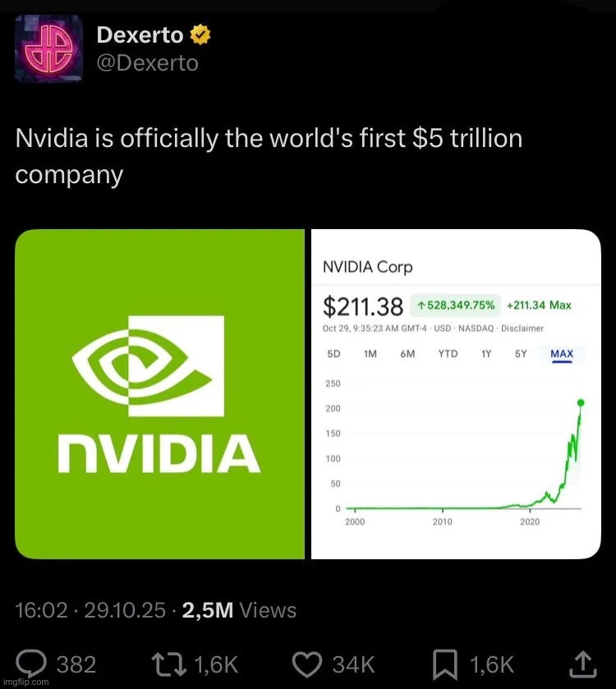Click the gold verified badge
The image size is (616, 689).
click(x=200, y=35)
